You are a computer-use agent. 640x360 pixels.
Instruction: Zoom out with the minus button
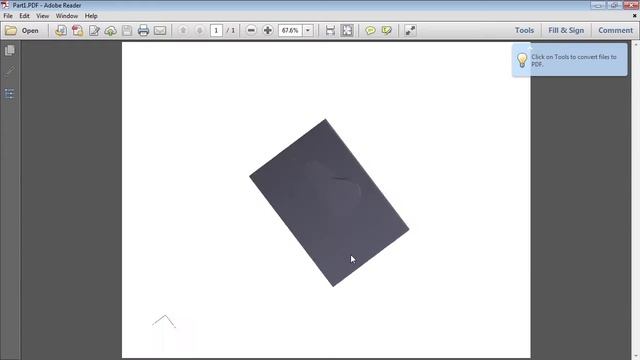(x=251, y=31)
